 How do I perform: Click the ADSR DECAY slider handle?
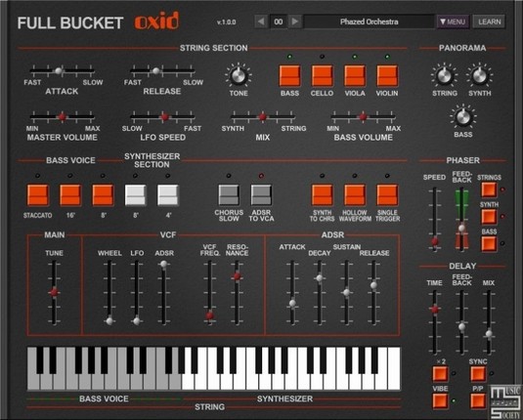point(320,277)
